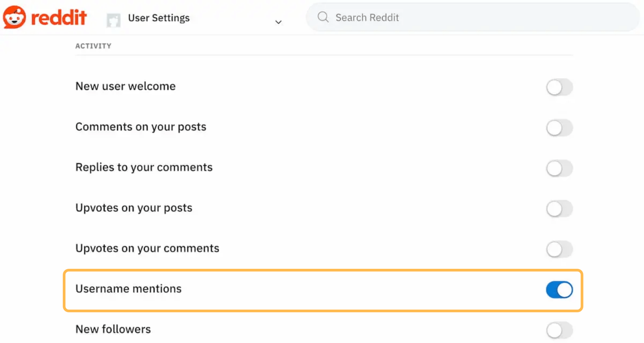Disable the Username mentions toggle
This screenshot has height=343, width=644.
(559, 290)
